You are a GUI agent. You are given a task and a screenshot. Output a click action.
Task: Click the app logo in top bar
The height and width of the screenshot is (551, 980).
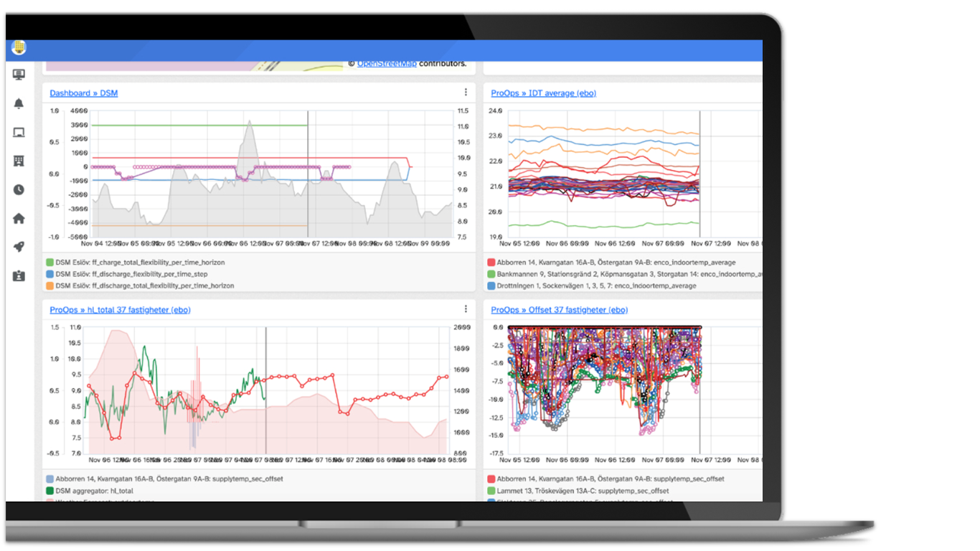pyautogui.click(x=19, y=48)
